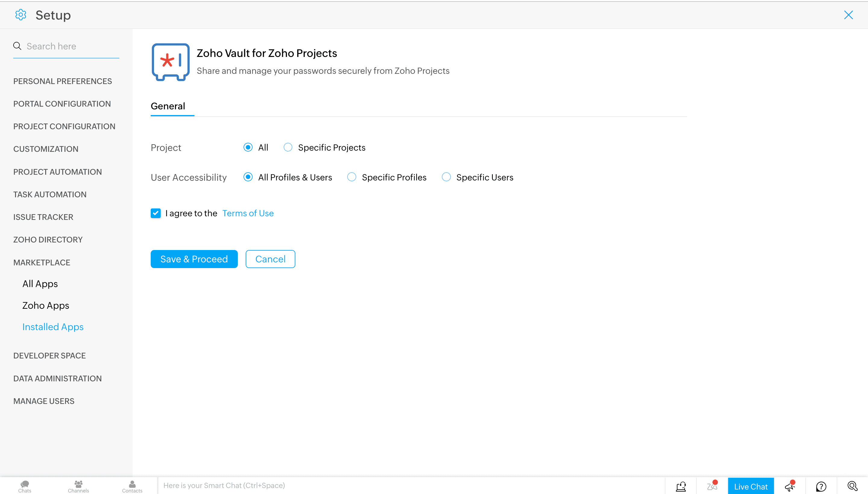Screen dimensions: 868x494
Task: Expand Issue Tracker section
Action: pos(43,217)
